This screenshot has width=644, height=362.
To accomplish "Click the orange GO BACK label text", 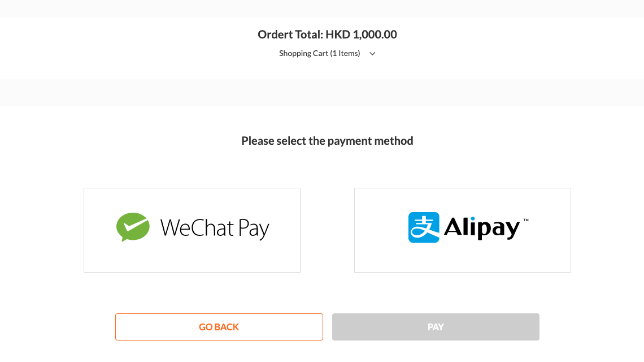I will pyautogui.click(x=219, y=327).
